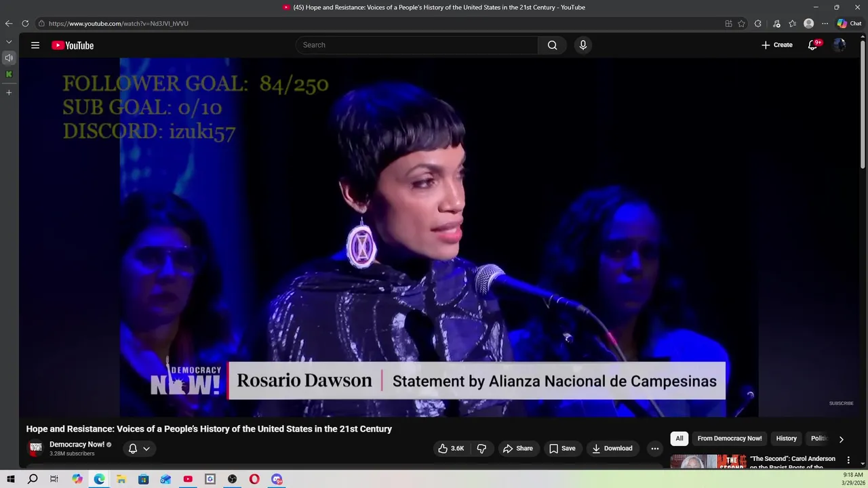Click the SUBSCRIBE watermark on the video
This screenshot has height=488, width=868.
(841, 403)
